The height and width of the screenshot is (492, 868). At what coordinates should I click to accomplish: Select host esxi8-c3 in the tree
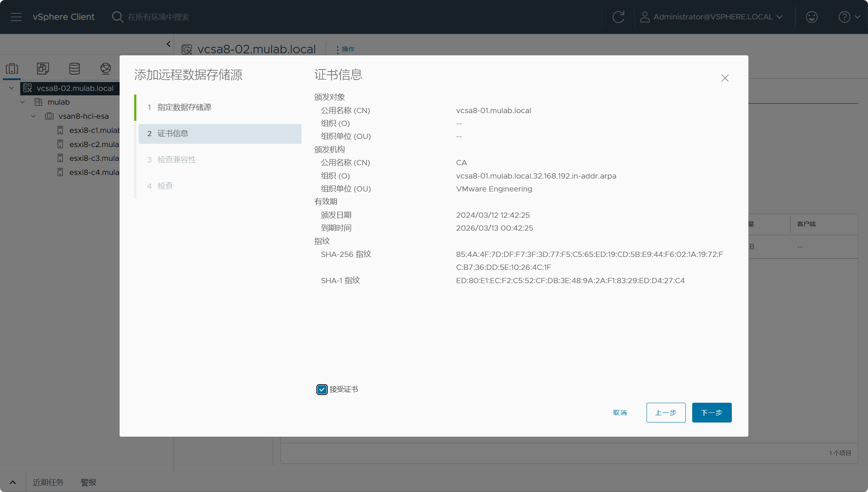[x=94, y=158]
